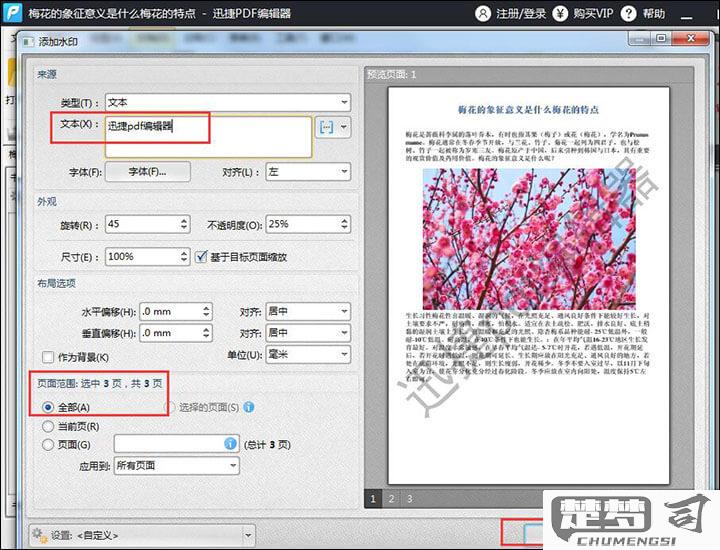Screen dimensions: 720x550
Task: Open 类型(T) dropdown showing 文本
Action: [228, 102]
